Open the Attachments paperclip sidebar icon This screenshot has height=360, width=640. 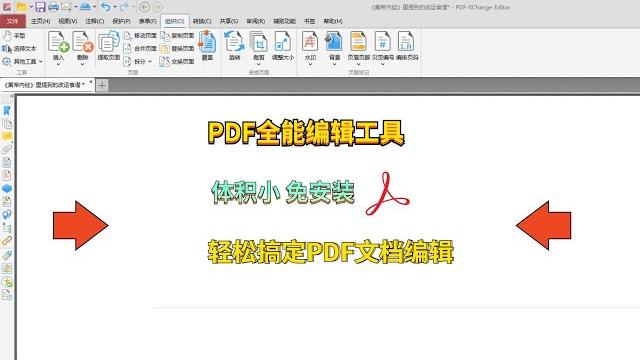click(x=7, y=149)
